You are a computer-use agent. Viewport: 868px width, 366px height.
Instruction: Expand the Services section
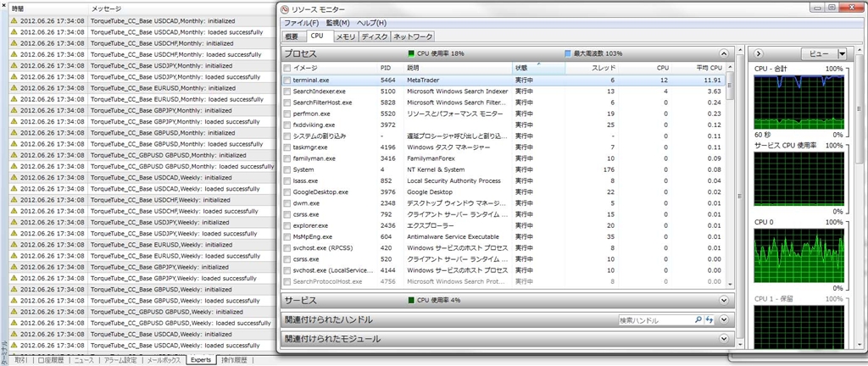723,300
